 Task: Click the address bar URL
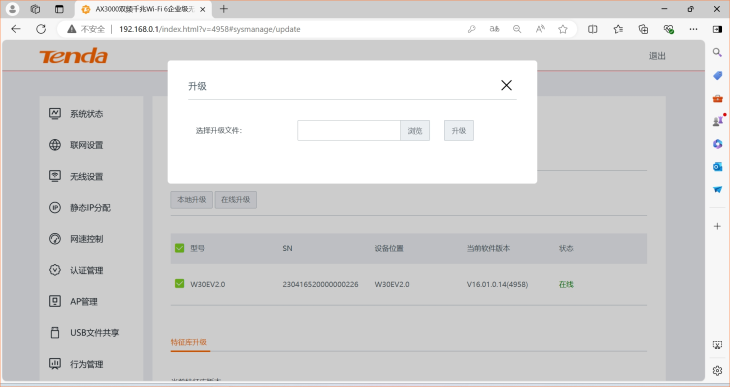click(210, 29)
